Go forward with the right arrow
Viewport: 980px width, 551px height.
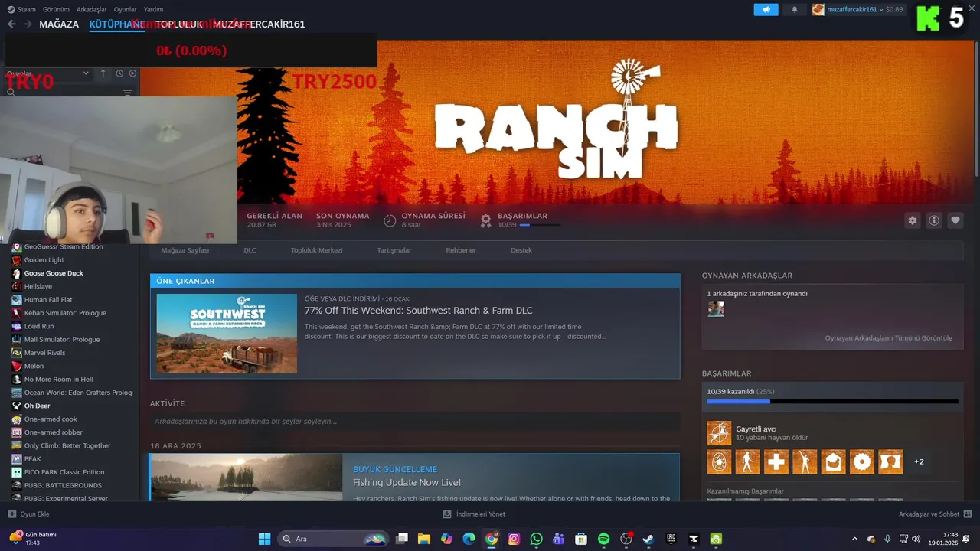[28, 24]
